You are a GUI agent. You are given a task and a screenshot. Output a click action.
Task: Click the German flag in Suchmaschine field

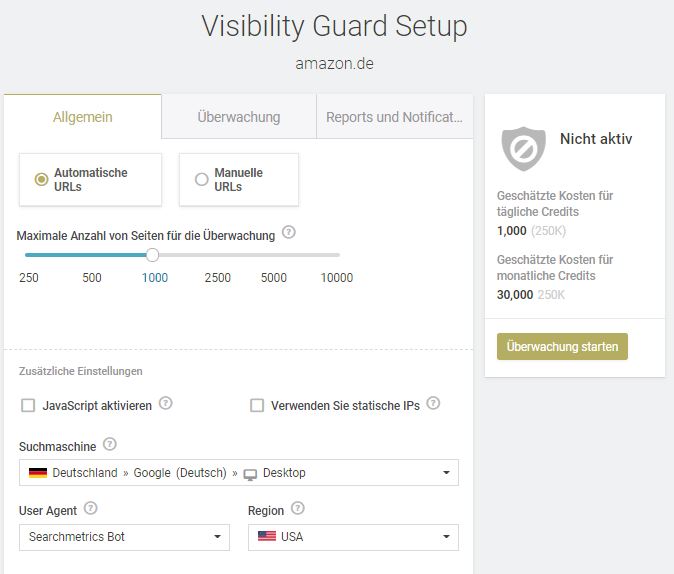(38, 473)
